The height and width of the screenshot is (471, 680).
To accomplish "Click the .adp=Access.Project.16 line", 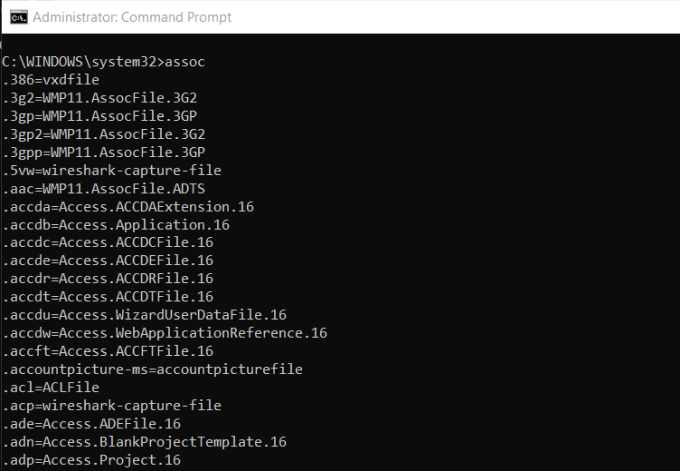I will [91, 460].
